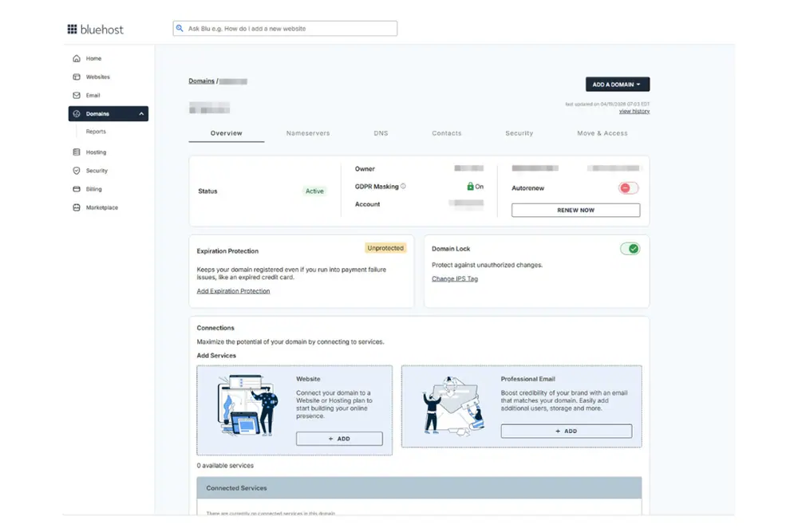Switch to the Nameservers tab
This screenshot has width=798, height=532.
point(308,133)
